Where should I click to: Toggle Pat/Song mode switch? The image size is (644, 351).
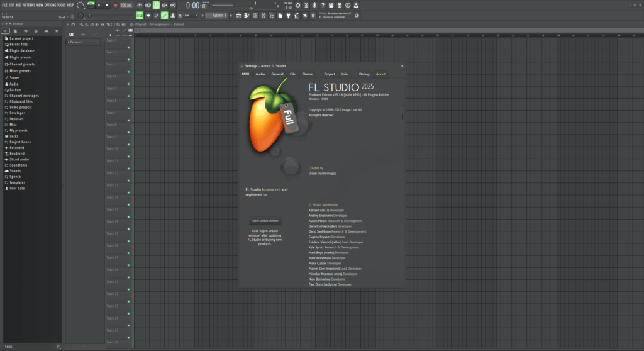coord(91,5)
